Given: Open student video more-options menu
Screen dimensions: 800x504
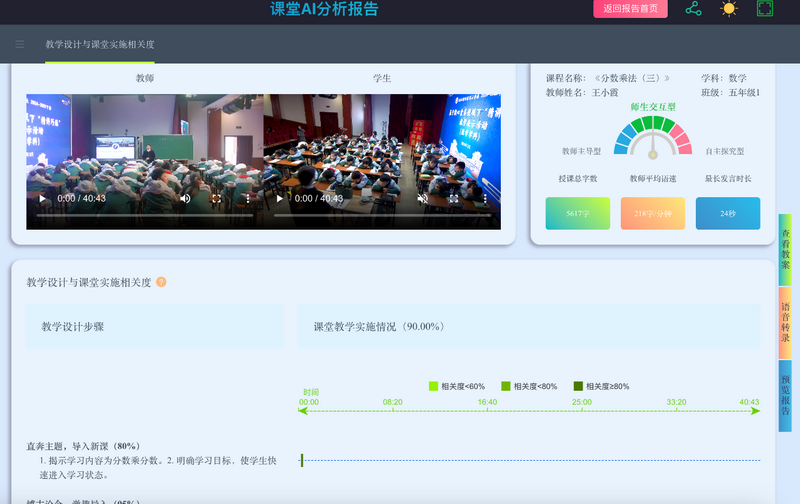Looking at the screenshot, I should [485, 198].
